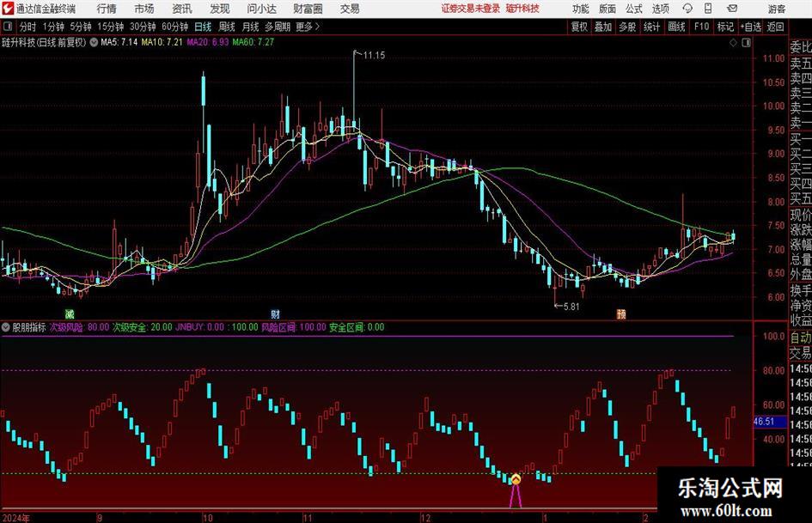Click the 安全区间: 0.00 indicator value

357,327
